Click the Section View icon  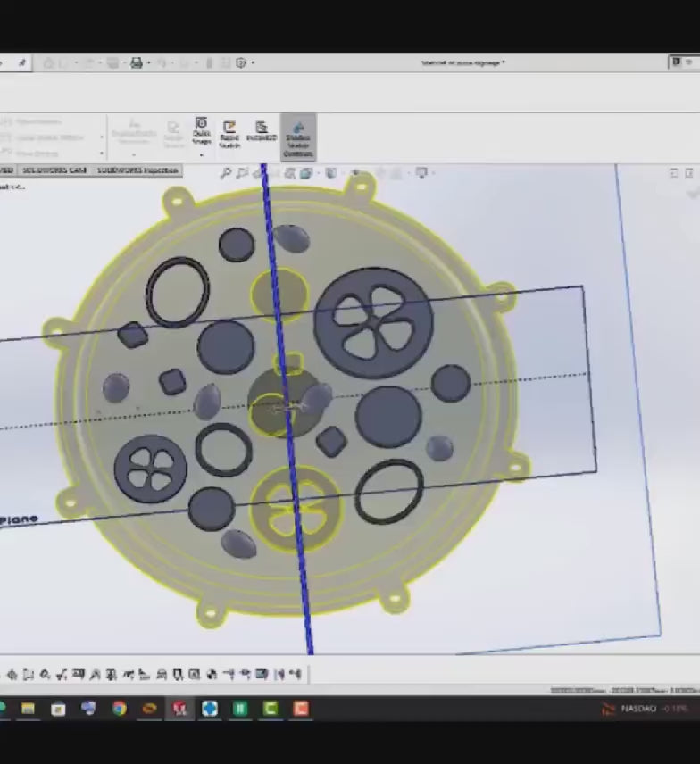(290, 173)
